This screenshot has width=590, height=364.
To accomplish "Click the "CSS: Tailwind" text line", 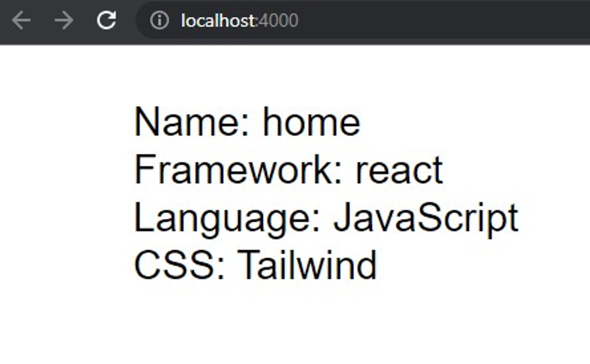I will click(x=255, y=265).
